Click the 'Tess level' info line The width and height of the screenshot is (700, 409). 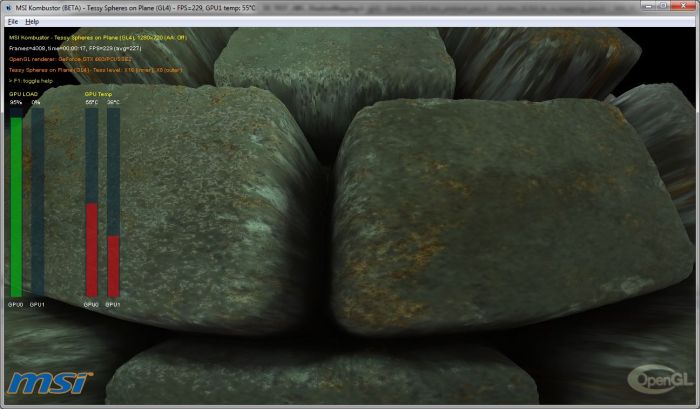coord(96,70)
